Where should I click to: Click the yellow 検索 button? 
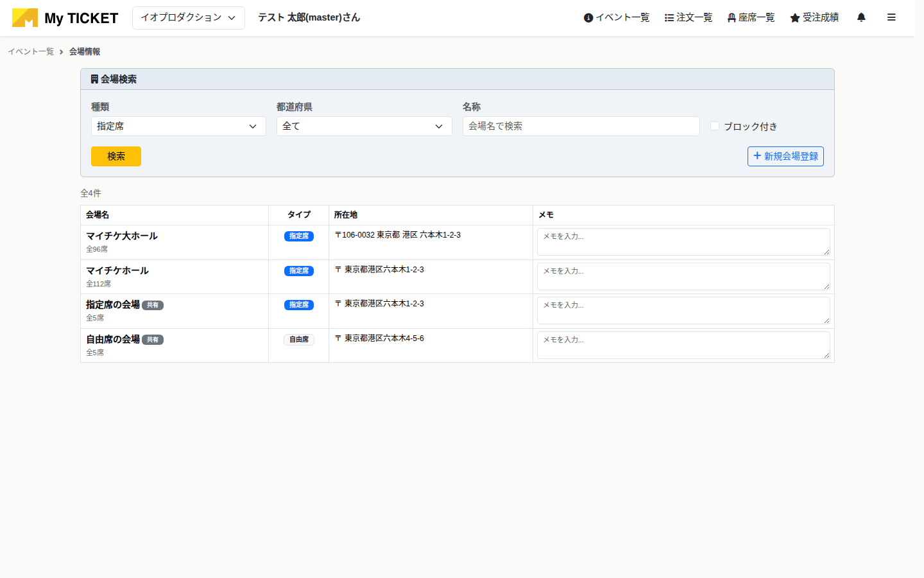coord(116,156)
